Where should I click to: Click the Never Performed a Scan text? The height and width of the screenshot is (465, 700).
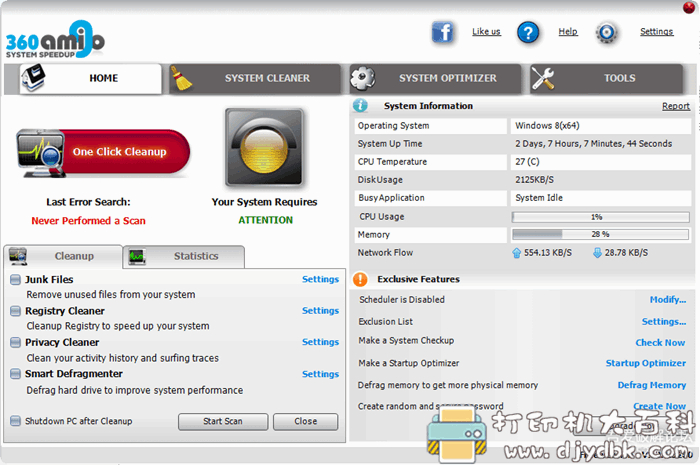tap(88, 221)
